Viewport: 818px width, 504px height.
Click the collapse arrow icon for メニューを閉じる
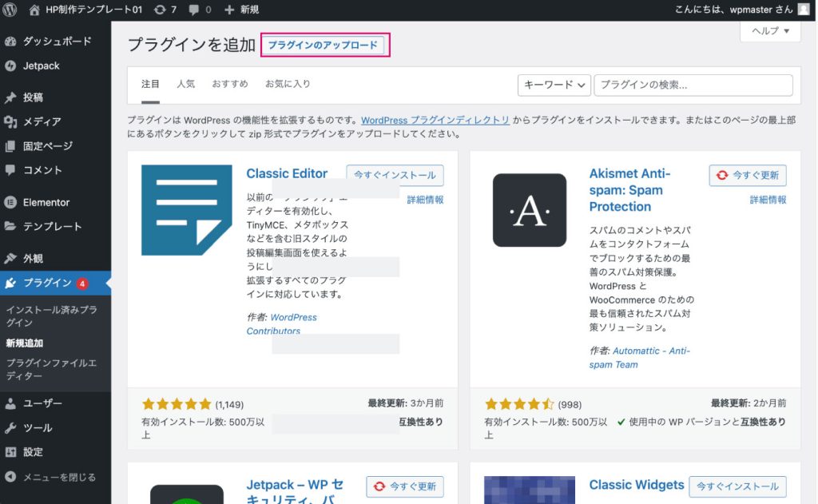(x=10, y=477)
